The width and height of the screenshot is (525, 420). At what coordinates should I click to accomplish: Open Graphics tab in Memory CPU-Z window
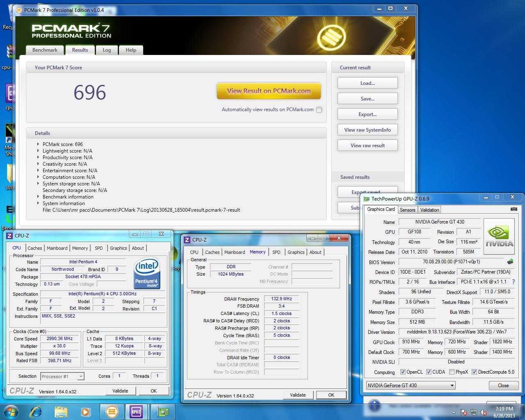point(296,252)
